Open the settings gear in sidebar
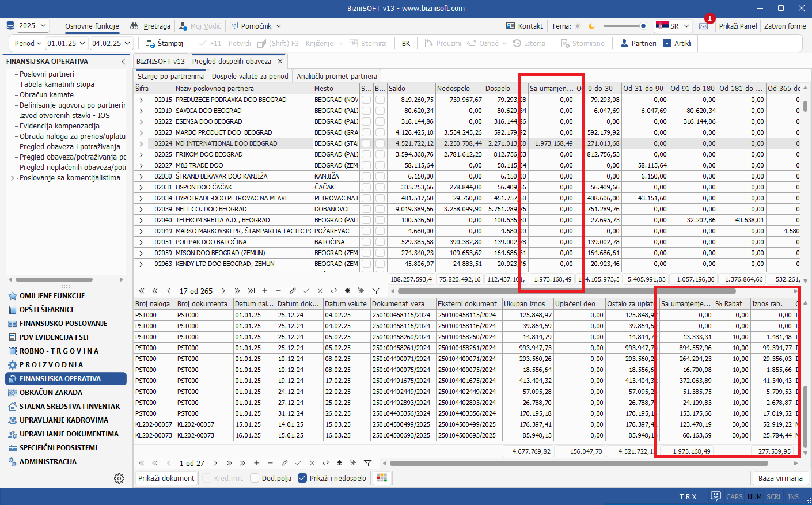The width and height of the screenshot is (812, 505). [119, 479]
